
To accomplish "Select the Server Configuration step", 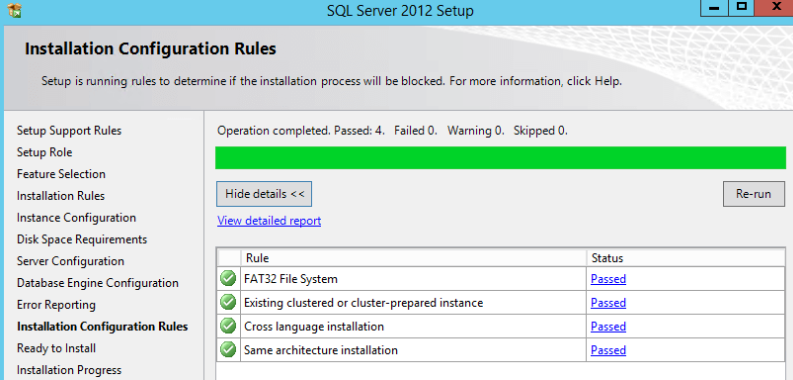I will pos(70,261).
